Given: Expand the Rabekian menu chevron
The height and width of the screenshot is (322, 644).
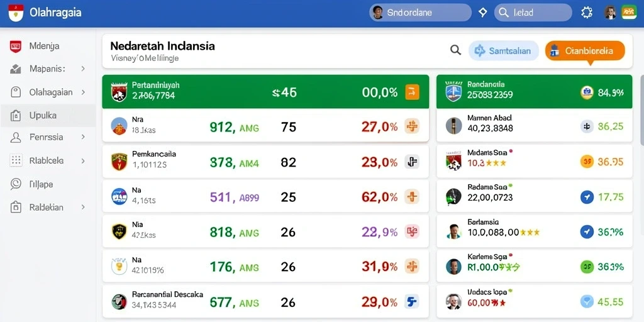Looking at the screenshot, I should [x=83, y=207].
